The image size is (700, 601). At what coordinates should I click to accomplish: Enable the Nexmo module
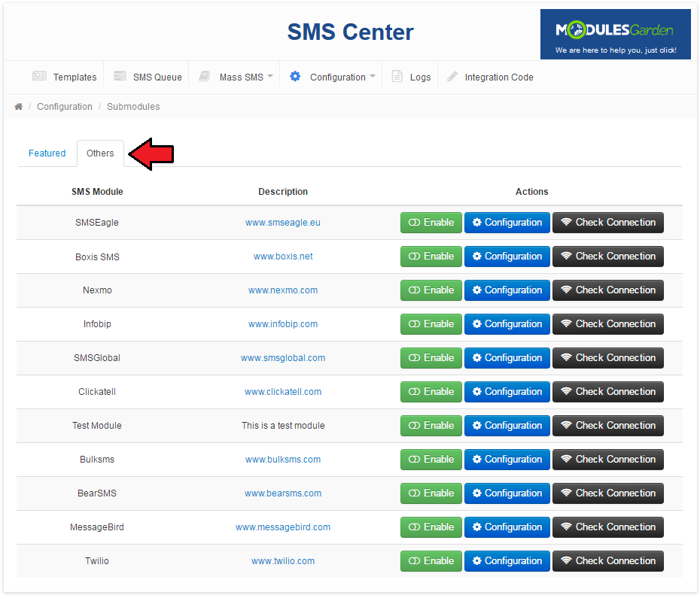[431, 290]
